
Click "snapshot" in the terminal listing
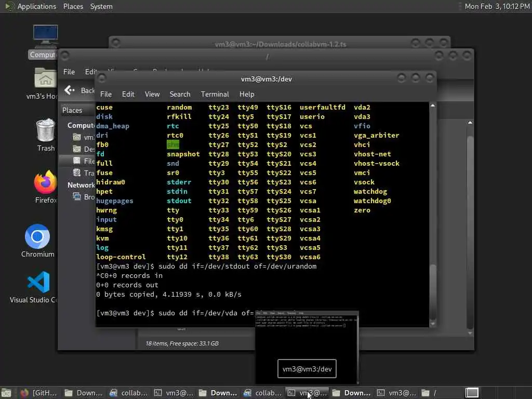point(183,154)
